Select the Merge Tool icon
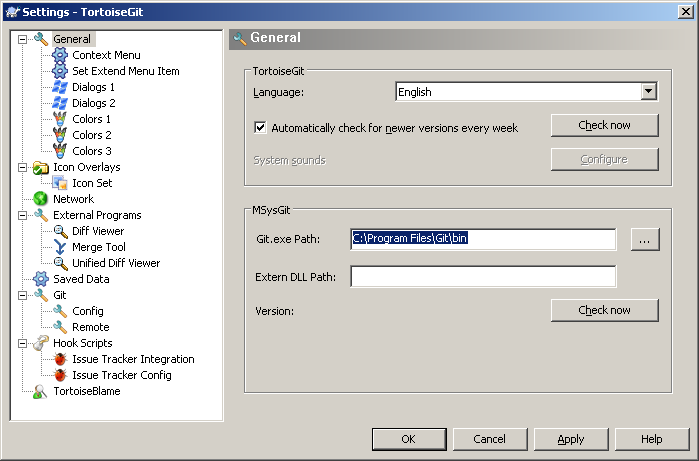This screenshot has height=461, width=699. click(60, 247)
